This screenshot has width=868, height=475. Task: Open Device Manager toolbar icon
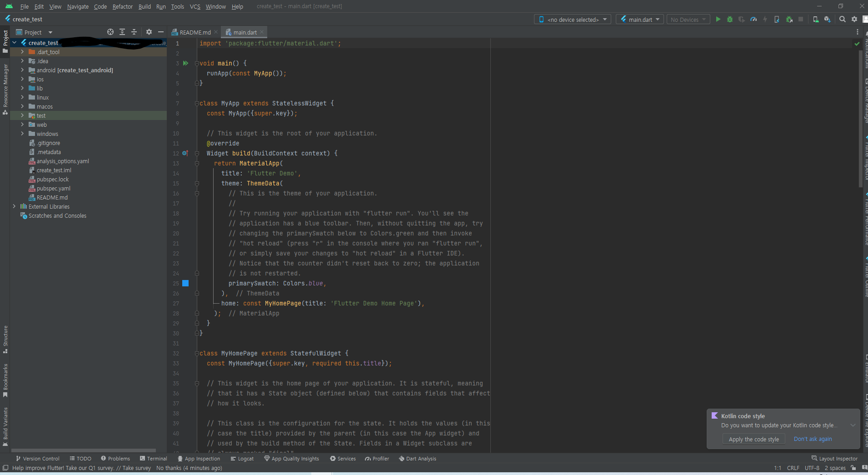816,19
